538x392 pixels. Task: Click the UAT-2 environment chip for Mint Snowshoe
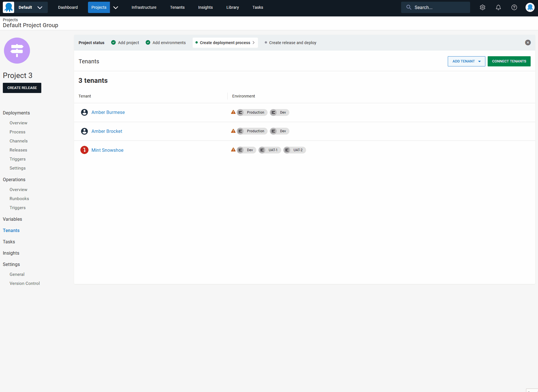tap(294, 150)
